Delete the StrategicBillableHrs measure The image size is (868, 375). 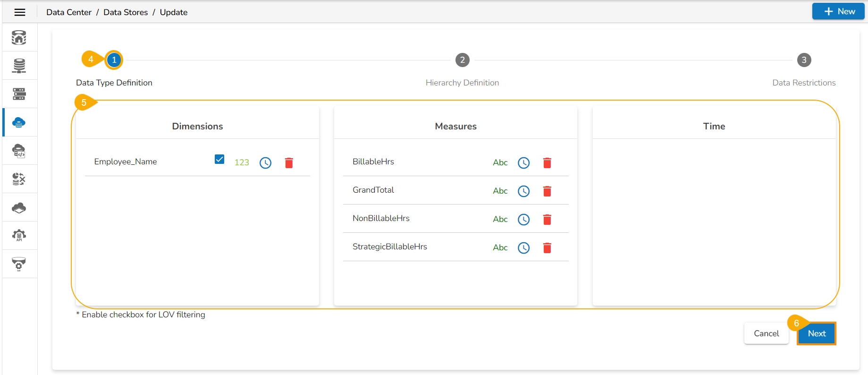547,248
